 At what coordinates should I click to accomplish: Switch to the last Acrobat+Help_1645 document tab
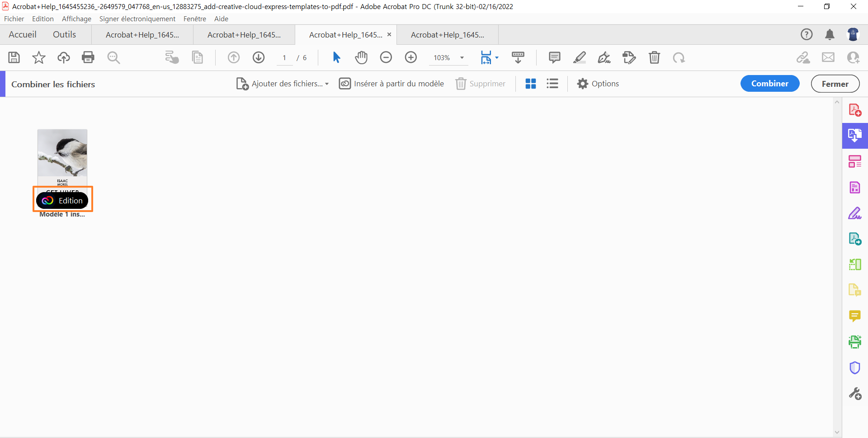448,35
